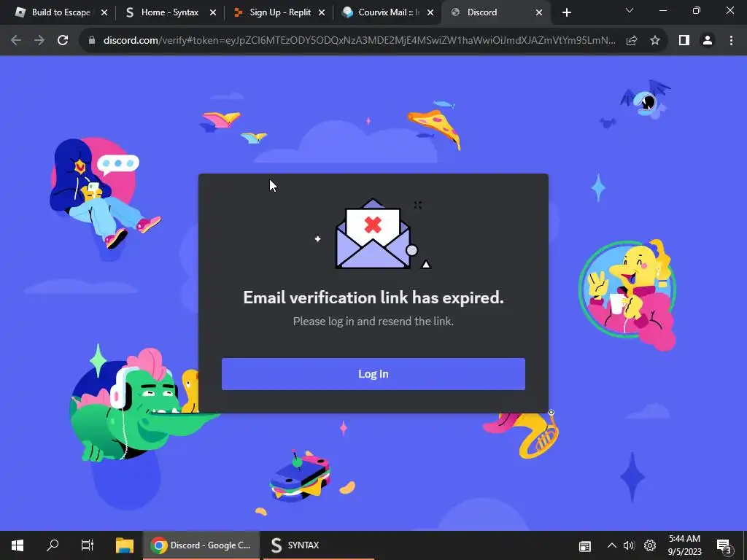Click the expired envelope illustration
Viewport: 747px width, 560px height.
pos(373,234)
